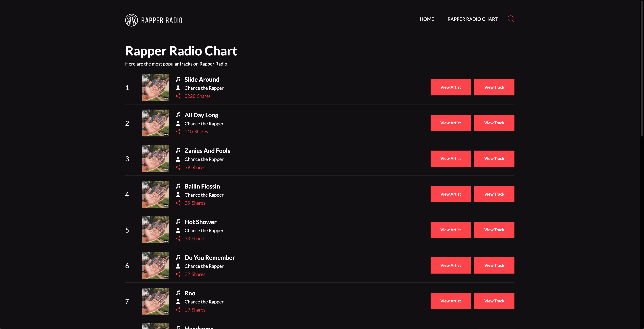View Artist for Hot Shower

451,230
